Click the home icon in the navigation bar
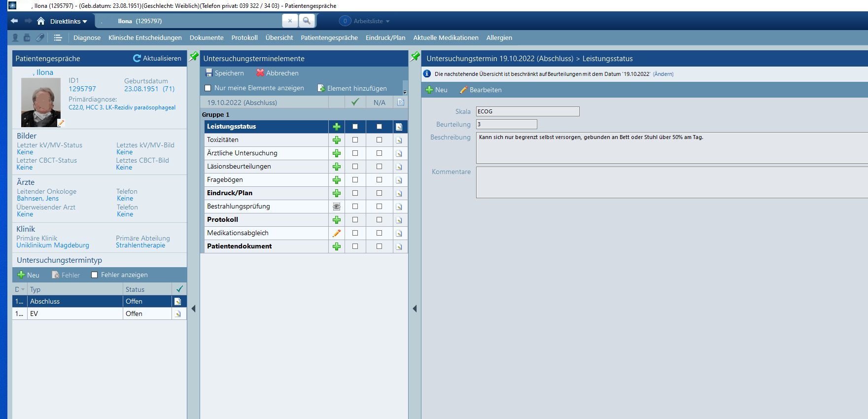 coord(41,21)
